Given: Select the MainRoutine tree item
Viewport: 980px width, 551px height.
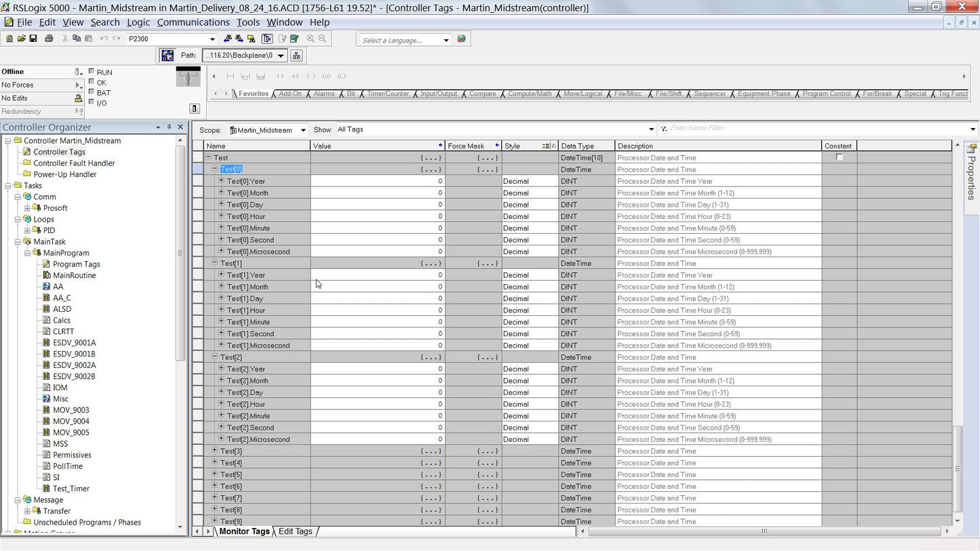Looking at the screenshot, I should coord(74,275).
